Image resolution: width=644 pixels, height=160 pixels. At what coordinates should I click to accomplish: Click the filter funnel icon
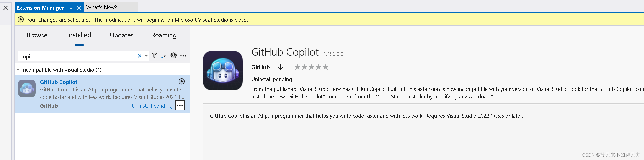154,55
